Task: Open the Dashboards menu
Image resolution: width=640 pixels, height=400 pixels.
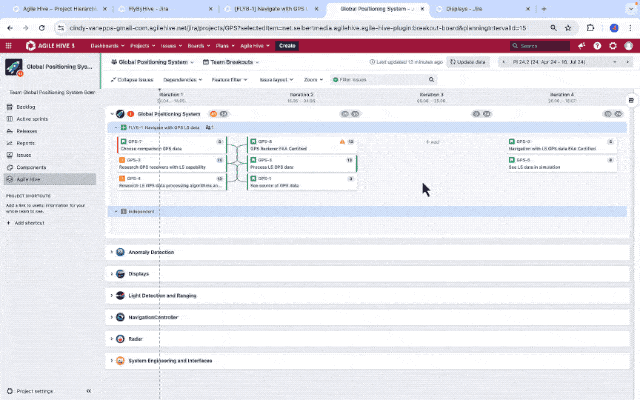Action: [x=107, y=46]
